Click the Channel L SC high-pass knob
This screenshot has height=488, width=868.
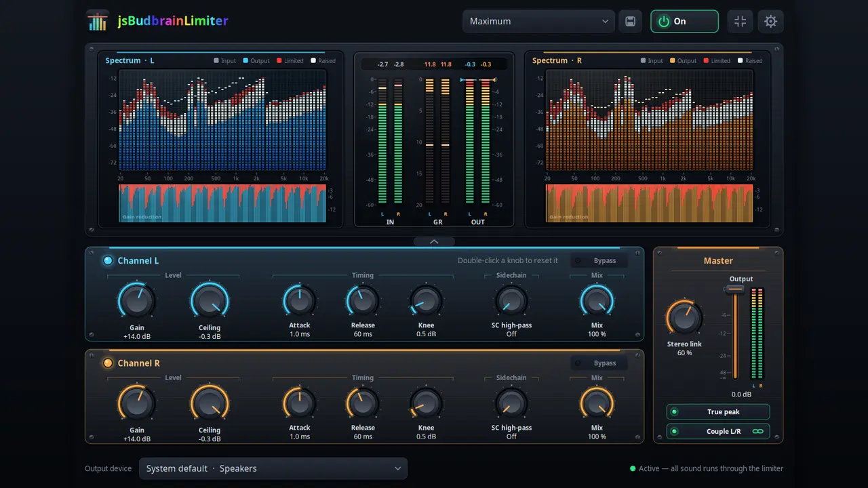point(511,301)
